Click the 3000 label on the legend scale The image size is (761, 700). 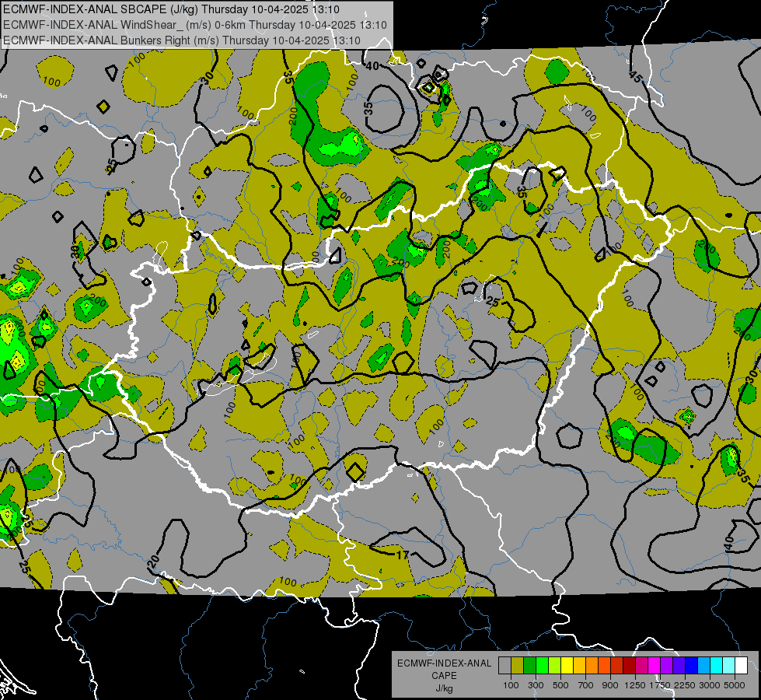[710, 685]
